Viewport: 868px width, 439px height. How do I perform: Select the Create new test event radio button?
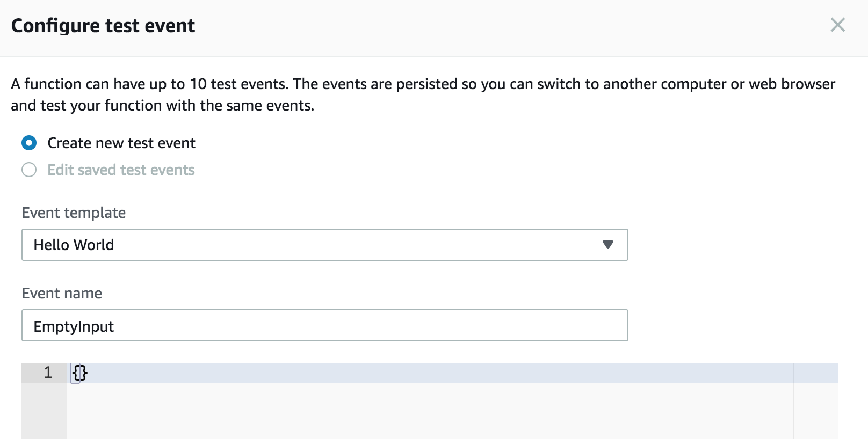[29, 143]
